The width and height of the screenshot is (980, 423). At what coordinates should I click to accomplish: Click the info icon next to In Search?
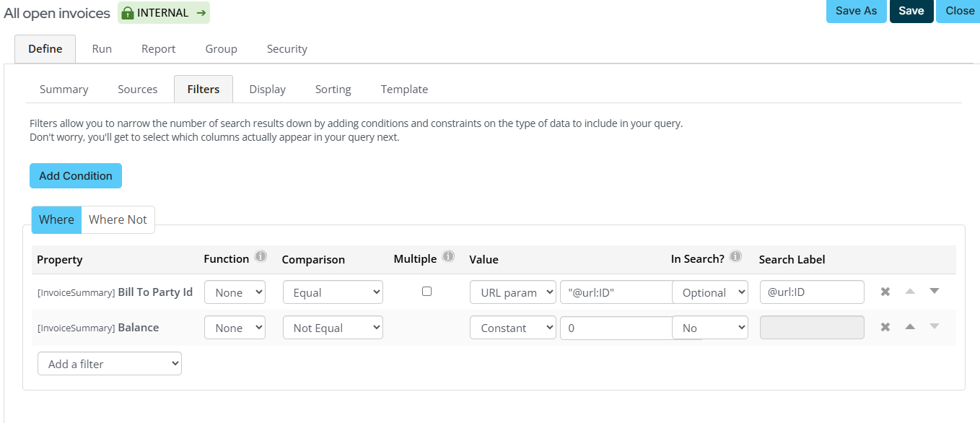coord(735,257)
